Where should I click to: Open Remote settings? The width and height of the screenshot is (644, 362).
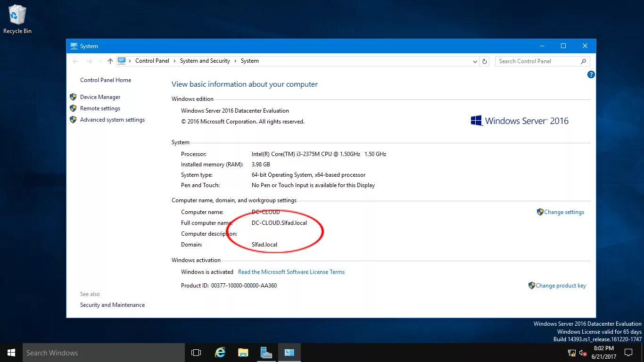click(x=100, y=108)
